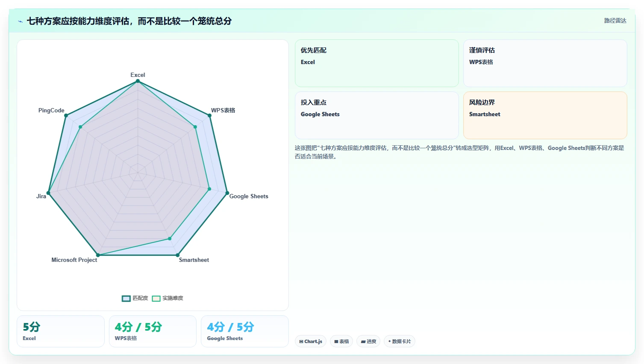Click the 实施难度 data point at Smartsheet
Viewport: 644px width, 364px height.
170,238
